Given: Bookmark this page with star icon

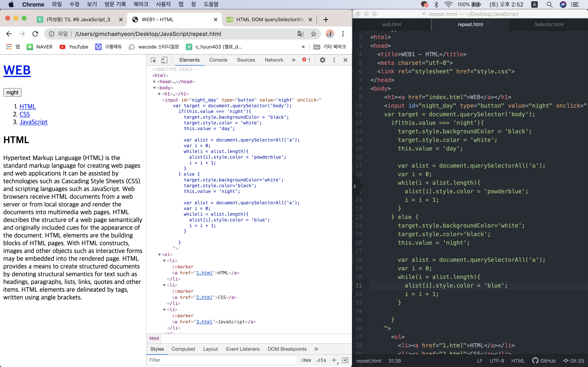Looking at the screenshot, I should [x=313, y=34].
